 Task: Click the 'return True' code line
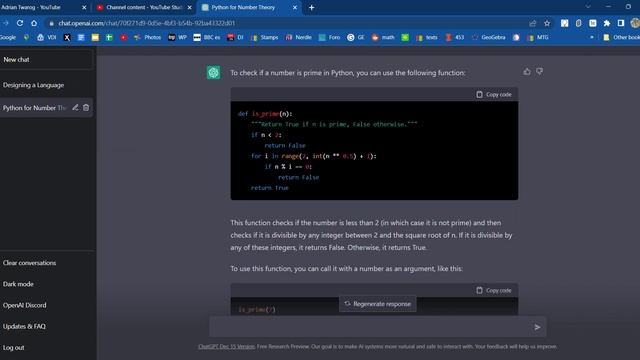(x=269, y=188)
